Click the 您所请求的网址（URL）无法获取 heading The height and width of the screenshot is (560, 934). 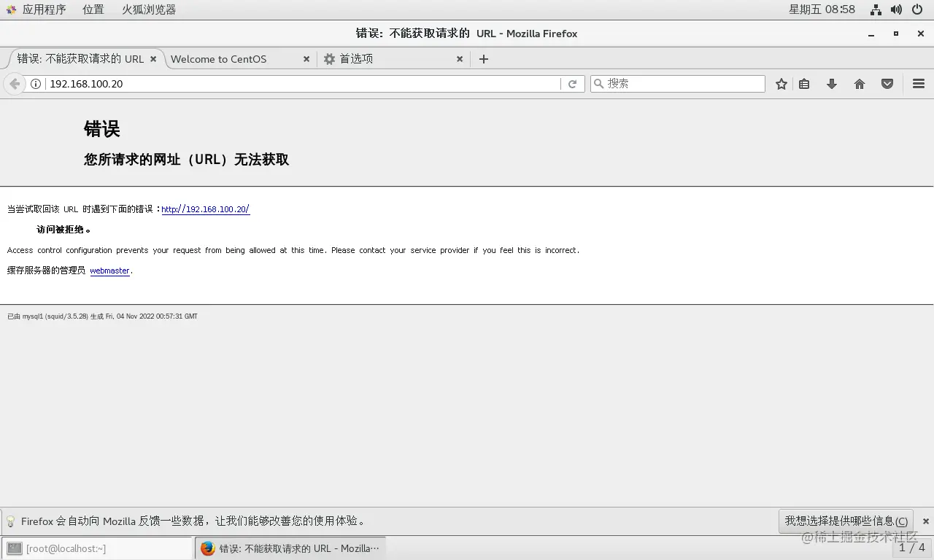point(186,160)
